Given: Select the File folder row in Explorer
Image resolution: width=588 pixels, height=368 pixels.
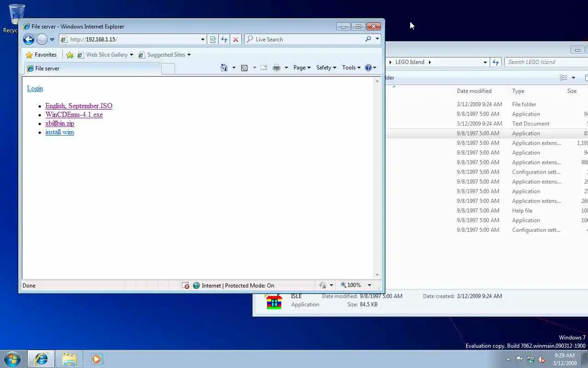Looking at the screenshot, I should (x=486, y=104).
